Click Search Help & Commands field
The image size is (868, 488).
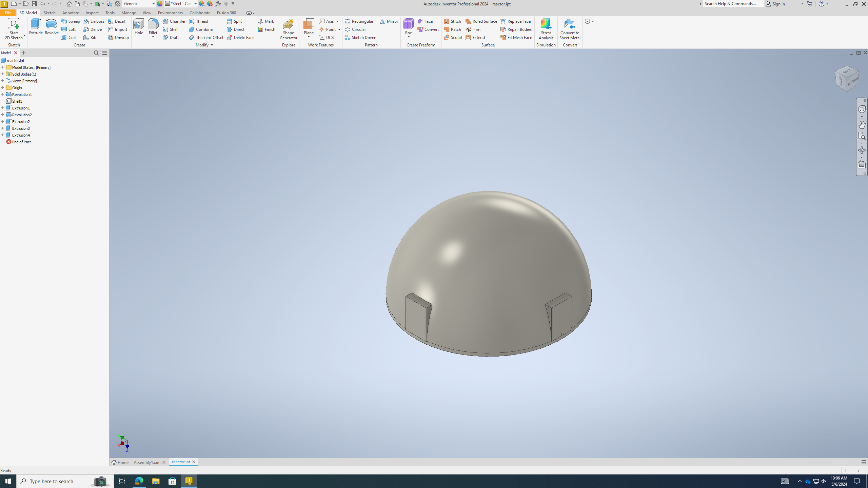(x=734, y=4)
